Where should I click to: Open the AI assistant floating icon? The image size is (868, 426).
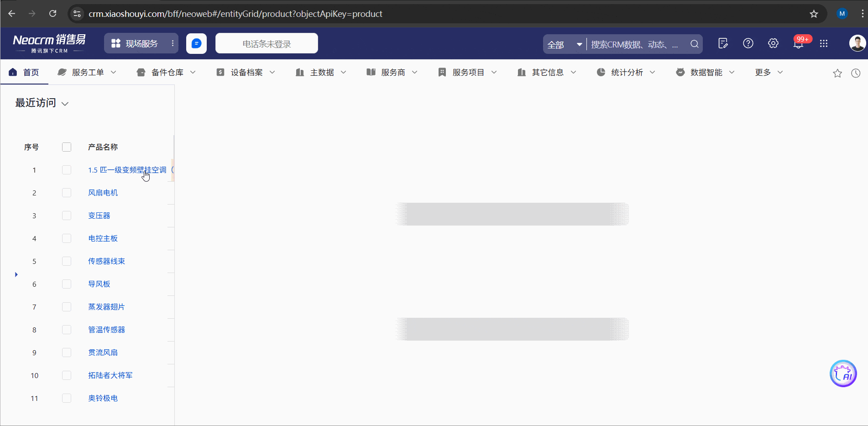click(x=842, y=373)
